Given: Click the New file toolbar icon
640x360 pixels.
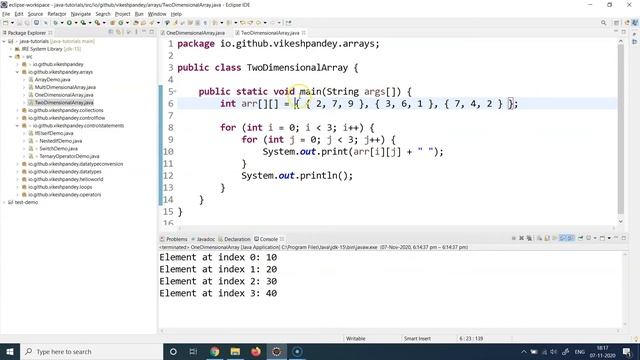Looking at the screenshot, I should tap(6, 22).
